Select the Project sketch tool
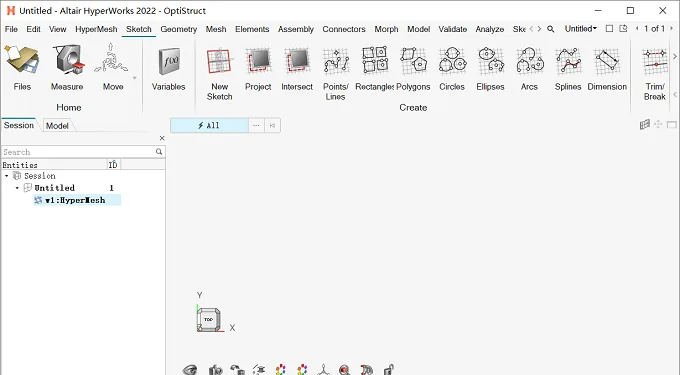This screenshot has width=680, height=375. tap(258, 67)
